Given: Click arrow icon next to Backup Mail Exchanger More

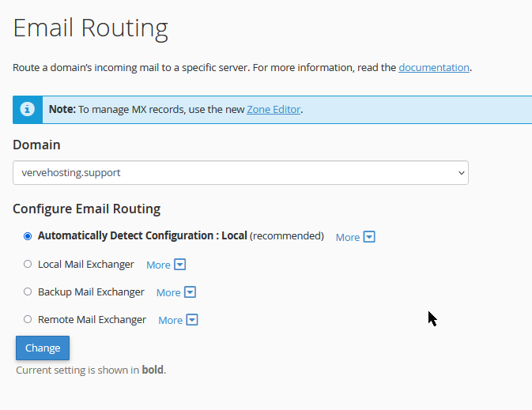Looking at the screenshot, I should (x=190, y=292).
